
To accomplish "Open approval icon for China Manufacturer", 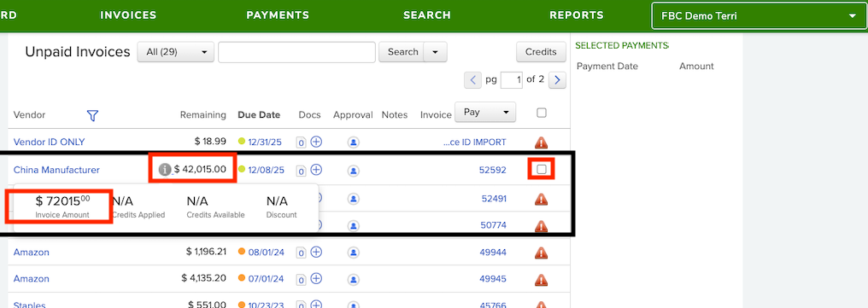I will [x=353, y=170].
